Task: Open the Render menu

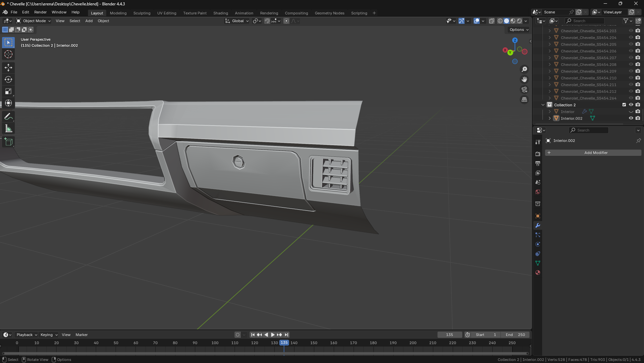Action: click(40, 12)
